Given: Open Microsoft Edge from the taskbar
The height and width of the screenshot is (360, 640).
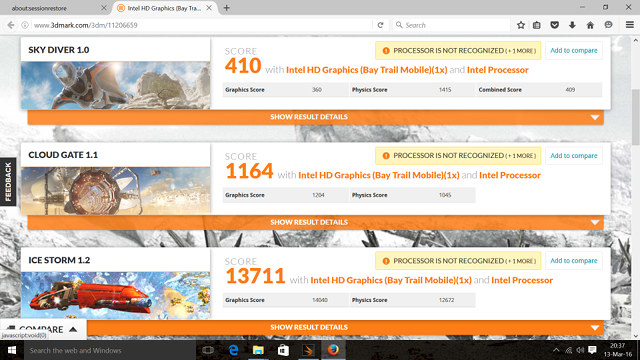Looking at the screenshot, I should [x=233, y=350].
